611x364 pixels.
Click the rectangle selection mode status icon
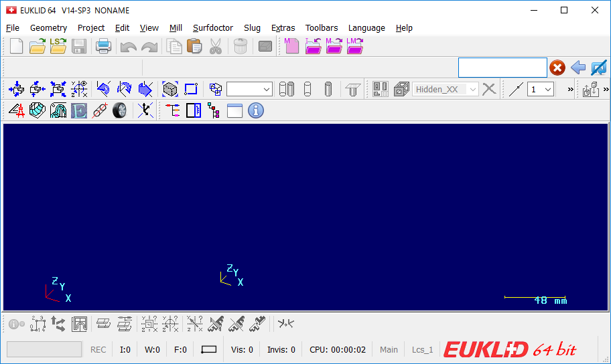209,349
